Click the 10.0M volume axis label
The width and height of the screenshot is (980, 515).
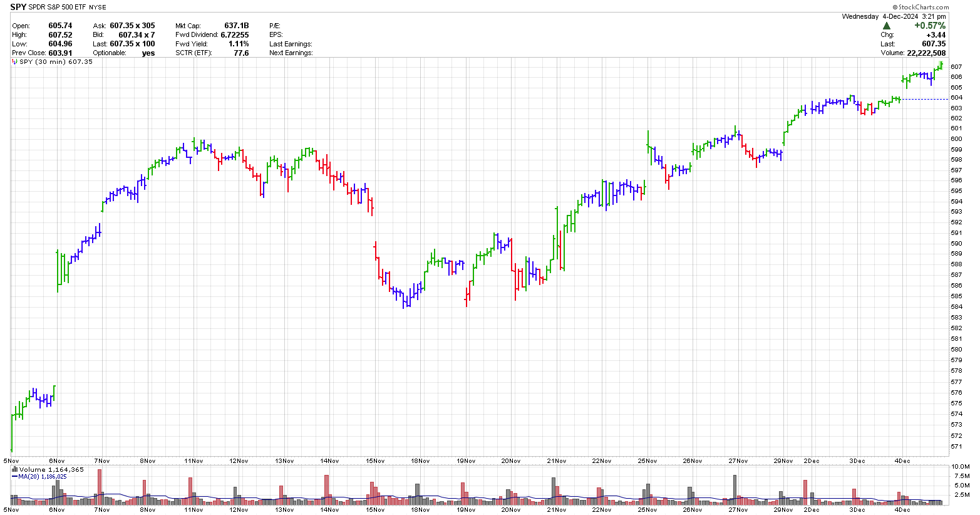959,467
